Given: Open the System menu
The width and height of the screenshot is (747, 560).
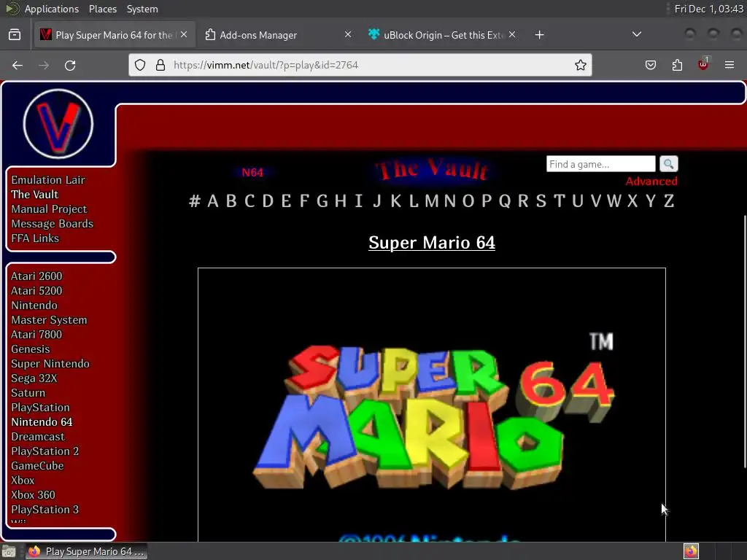Looking at the screenshot, I should pos(142,9).
